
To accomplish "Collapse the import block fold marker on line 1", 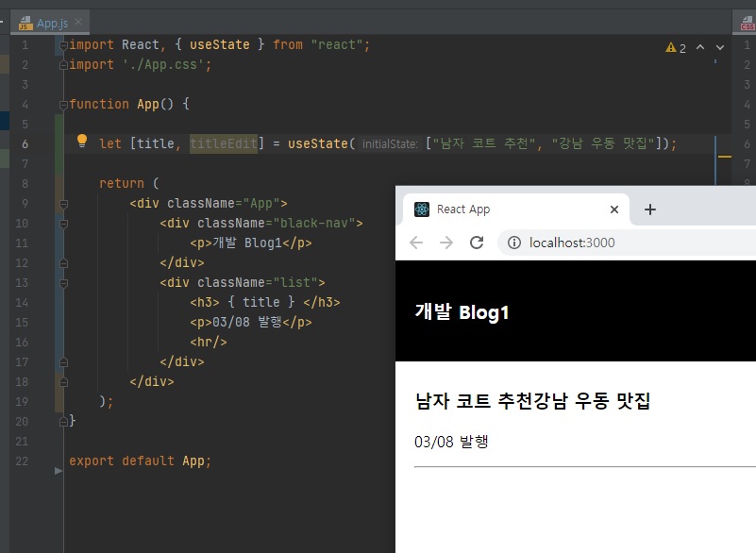I will [x=63, y=45].
